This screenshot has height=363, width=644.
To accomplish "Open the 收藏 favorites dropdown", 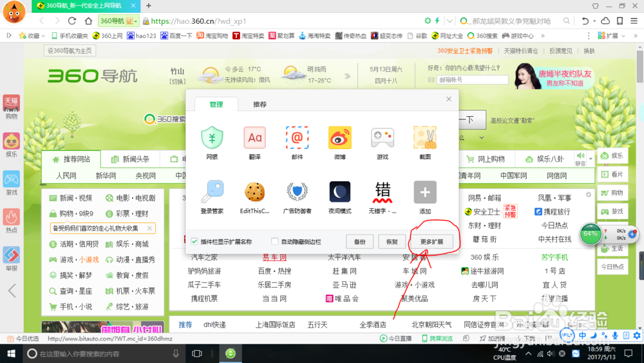I will point(32,35).
